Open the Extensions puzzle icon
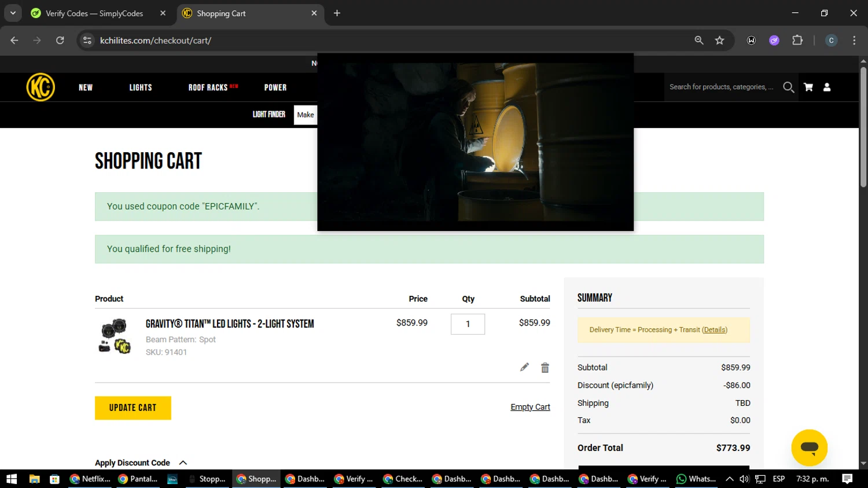 (x=797, y=41)
